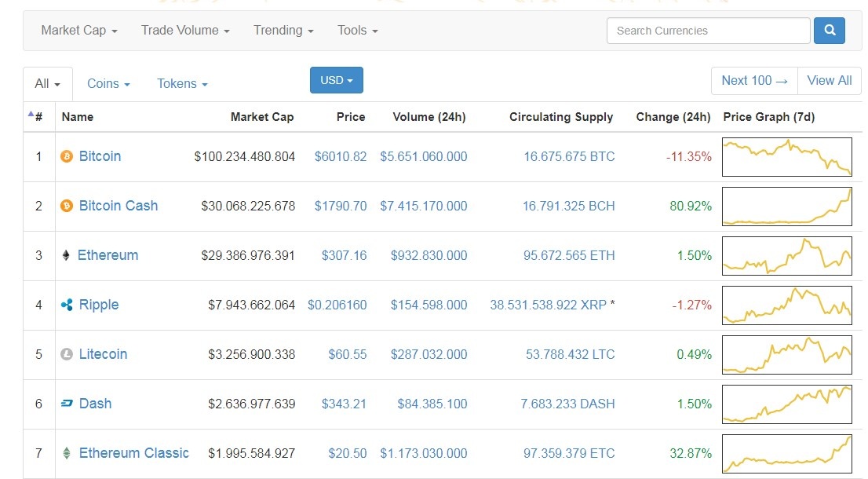Click the View All button
The image size is (868, 479).
tap(829, 80)
